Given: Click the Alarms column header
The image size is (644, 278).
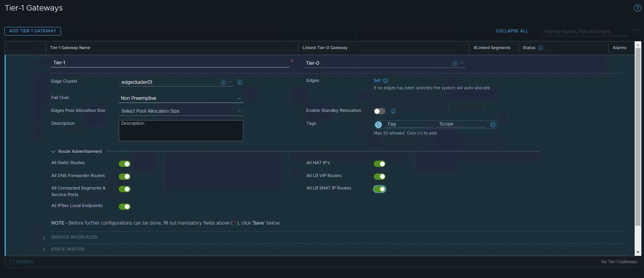Looking at the screenshot, I should coord(619,48).
